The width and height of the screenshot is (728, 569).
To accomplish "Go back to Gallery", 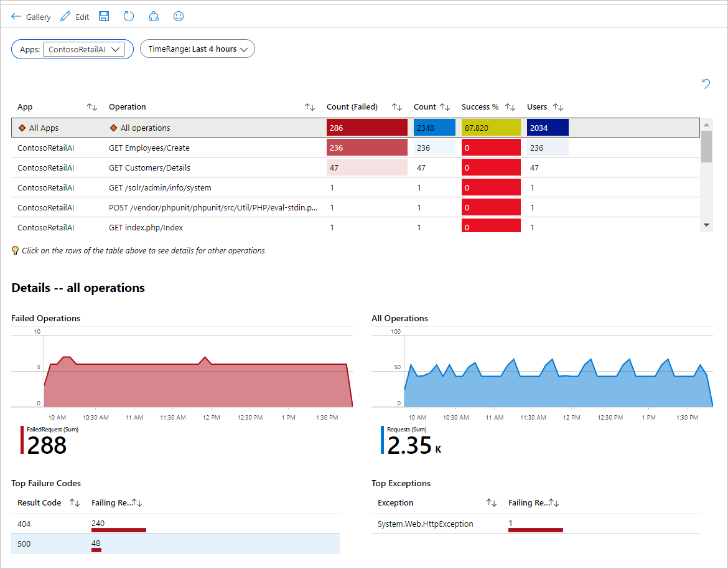I will 31,17.
